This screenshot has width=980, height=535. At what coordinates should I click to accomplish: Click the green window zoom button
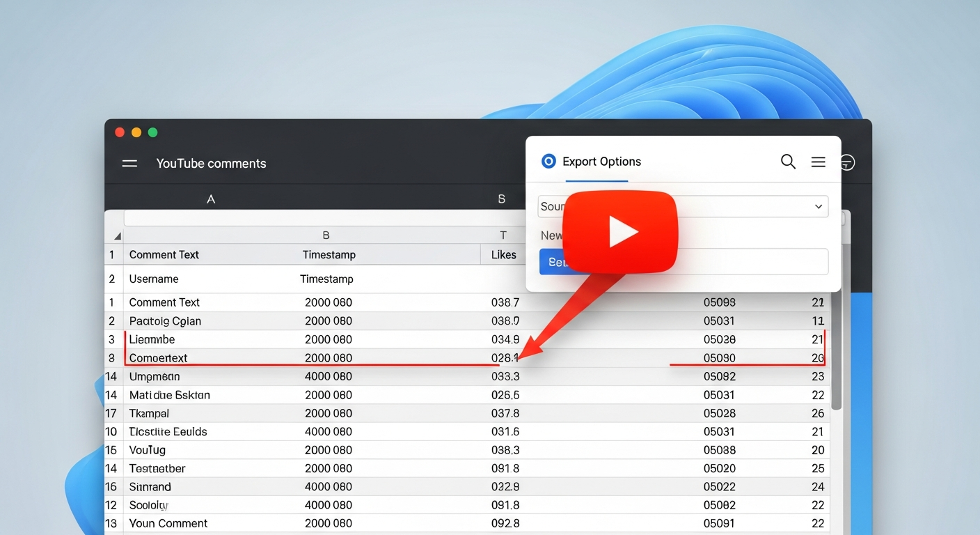153,132
